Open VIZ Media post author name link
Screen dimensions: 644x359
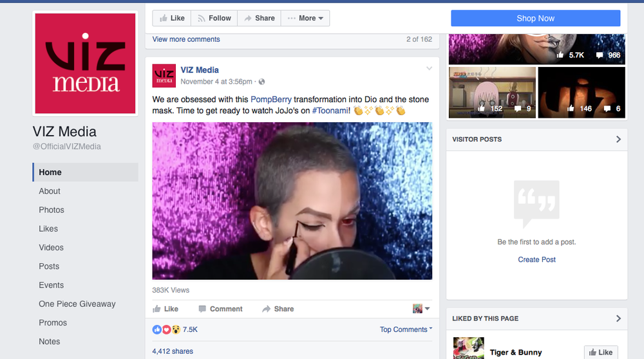coord(200,70)
